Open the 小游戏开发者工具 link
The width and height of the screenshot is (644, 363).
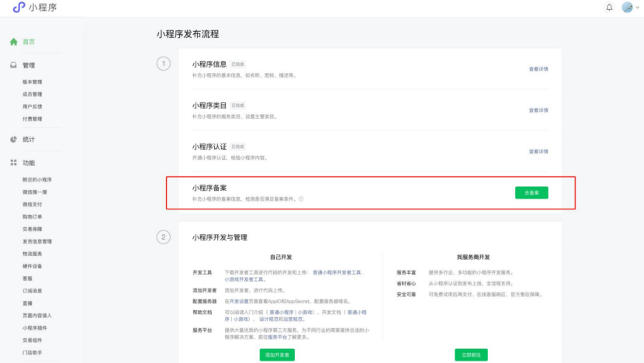point(244,279)
